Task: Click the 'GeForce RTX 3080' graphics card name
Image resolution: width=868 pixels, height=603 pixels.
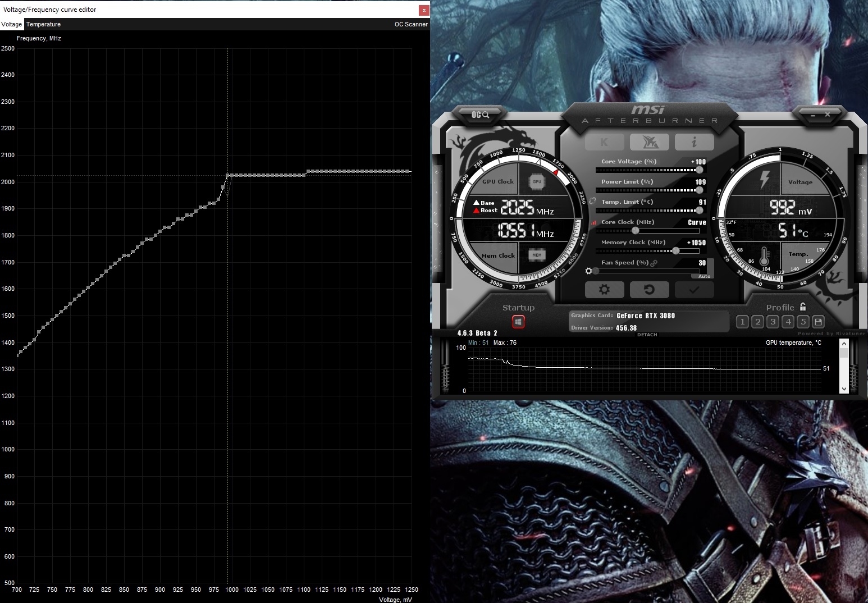Action: 646,316
